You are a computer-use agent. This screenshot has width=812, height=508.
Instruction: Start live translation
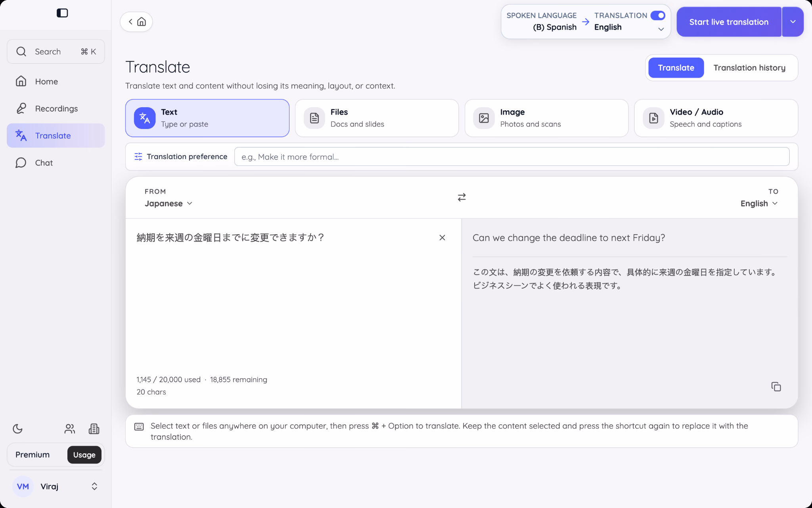729,22
